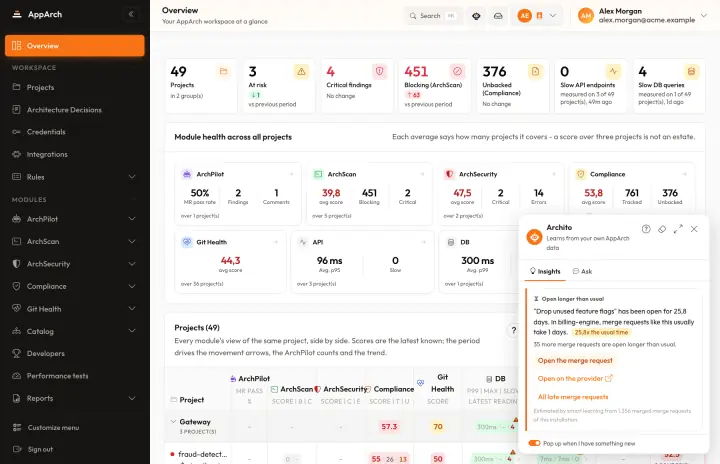Viewport: 720px width, 464px height.
Task: Open the ArchPilot module card arrow
Action: (291, 174)
